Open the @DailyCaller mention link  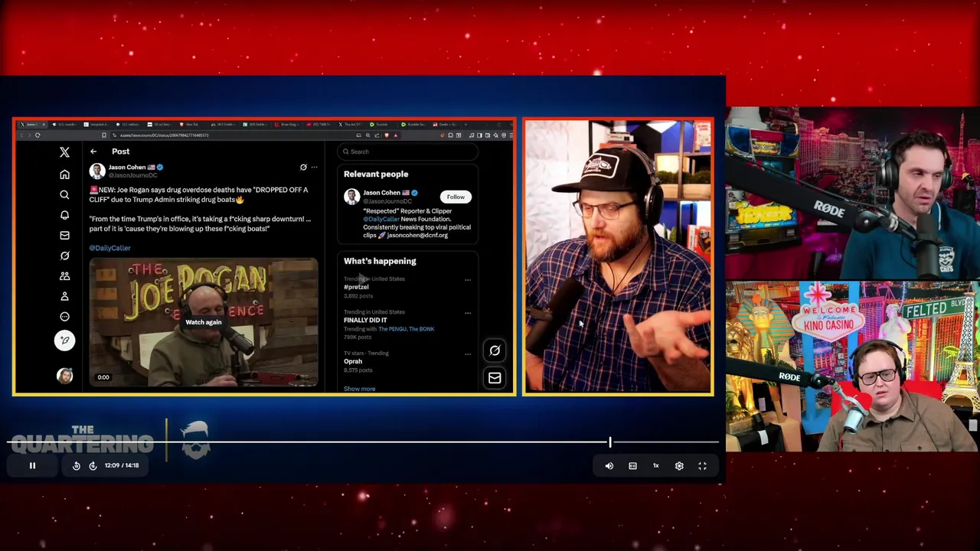pyautogui.click(x=109, y=248)
